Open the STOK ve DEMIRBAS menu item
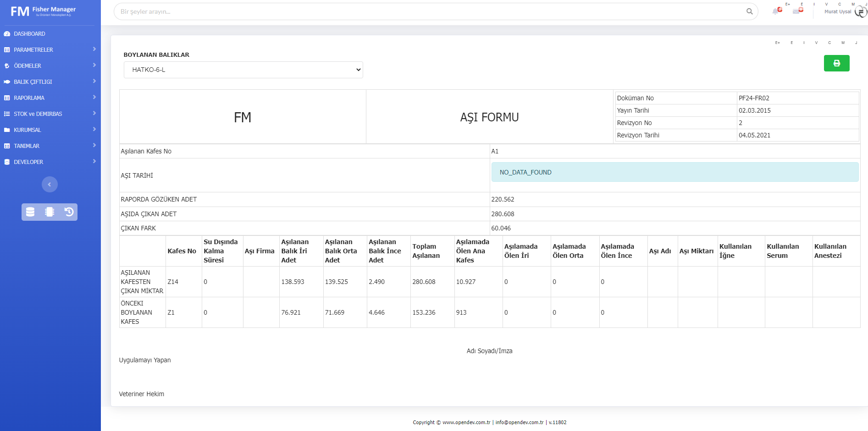Viewport: 868px width, 431px height. click(x=38, y=114)
